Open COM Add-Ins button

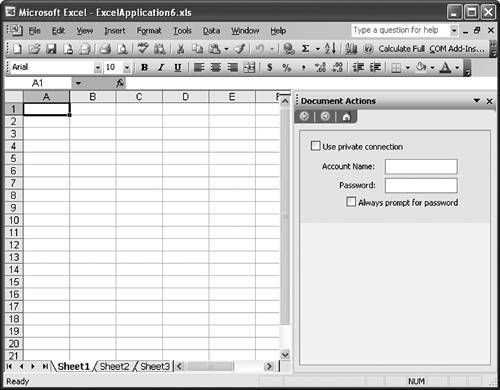pos(457,49)
